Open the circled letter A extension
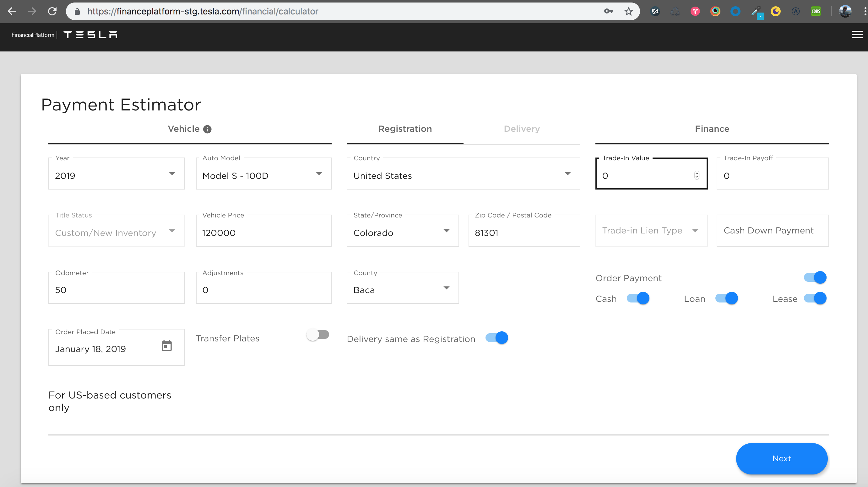 click(795, 11)
